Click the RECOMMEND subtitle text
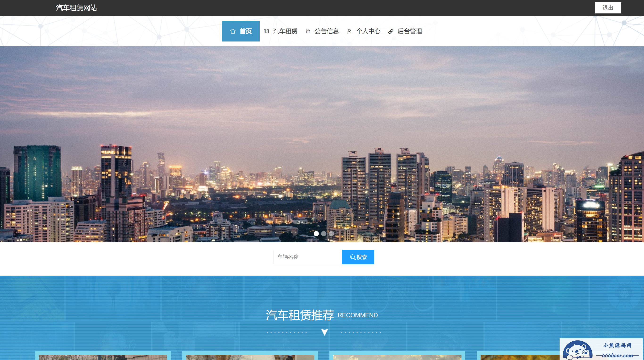 click(357, 315)
